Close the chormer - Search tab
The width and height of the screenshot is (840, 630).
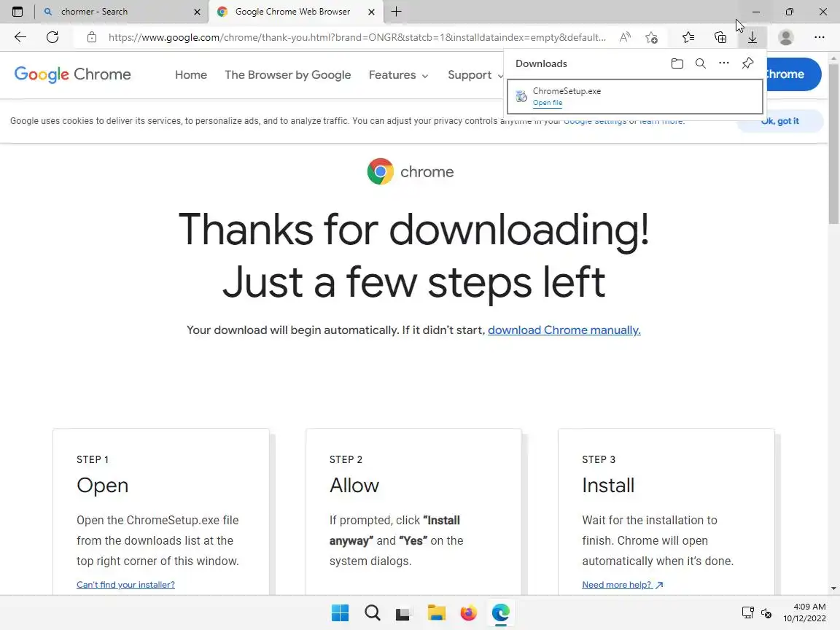(x=197, y=12)
